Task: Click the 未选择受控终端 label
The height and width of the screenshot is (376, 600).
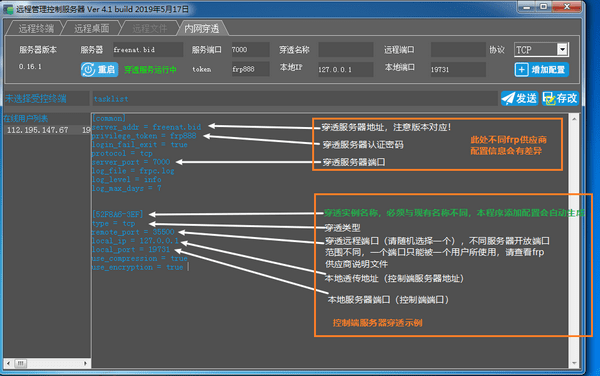Action: (36, 99)
